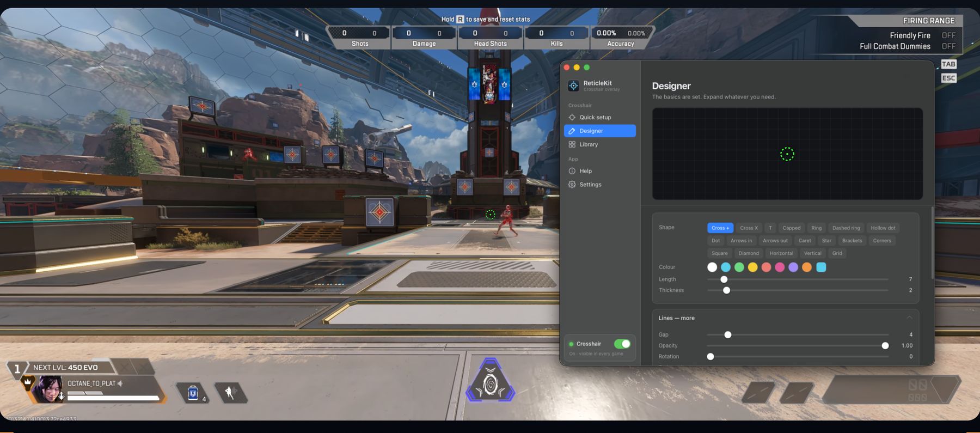Select the Vertical shape
980x433 pixels.
(812, 253)
